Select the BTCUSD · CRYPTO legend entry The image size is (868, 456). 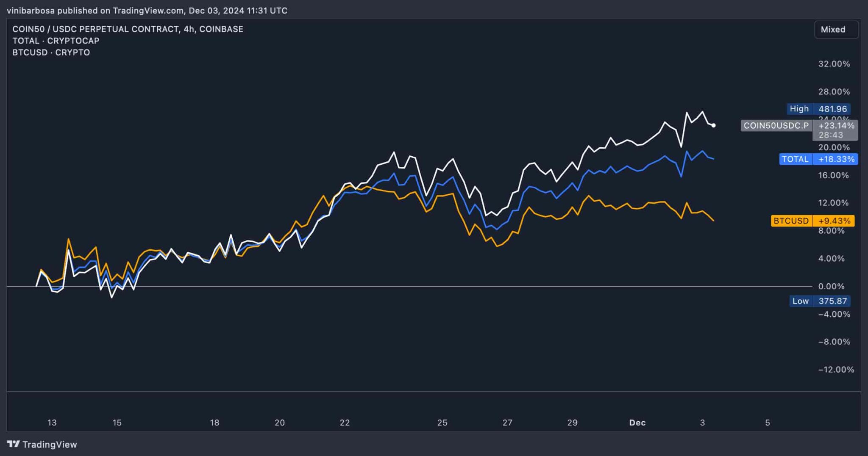[51, 53]
